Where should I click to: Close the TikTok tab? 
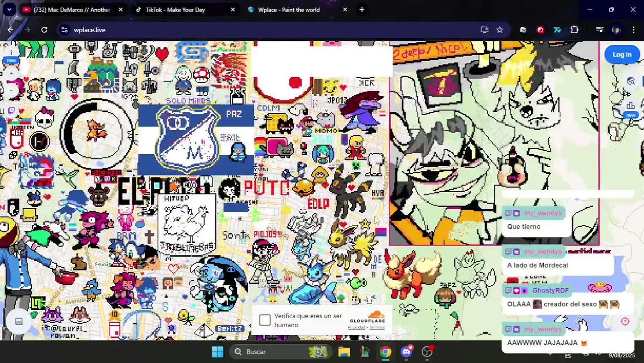tap(233, 10)
